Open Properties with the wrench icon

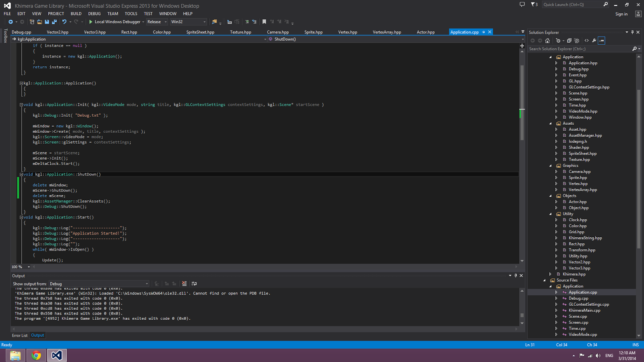[594, 41]
